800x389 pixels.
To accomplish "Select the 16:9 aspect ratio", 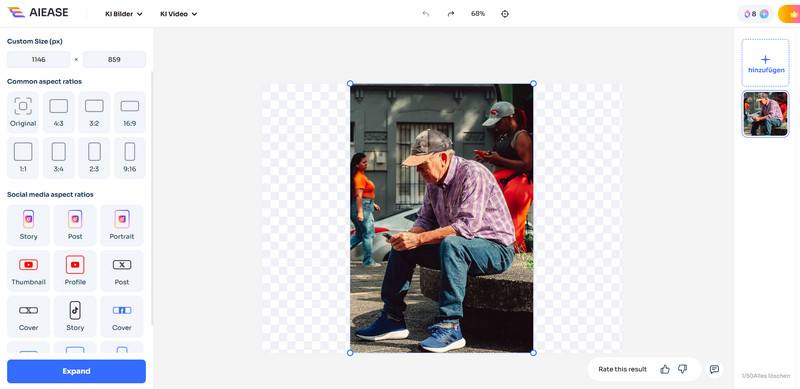I will click(x=130, y=112).
